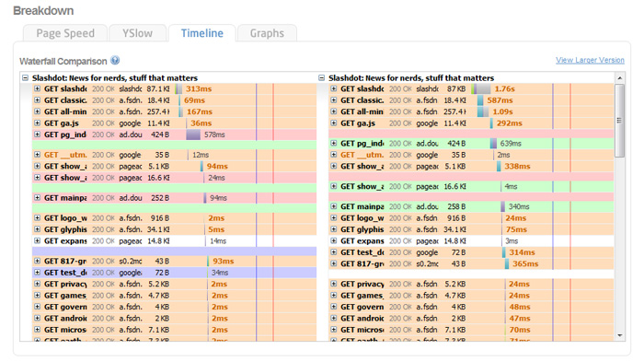Expand left GET slashdot 313ms request

point(38,88)
